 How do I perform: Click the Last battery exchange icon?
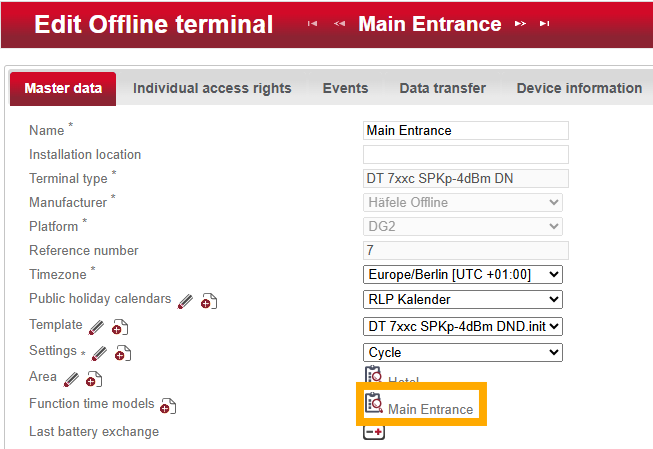(x=373, y=432)
